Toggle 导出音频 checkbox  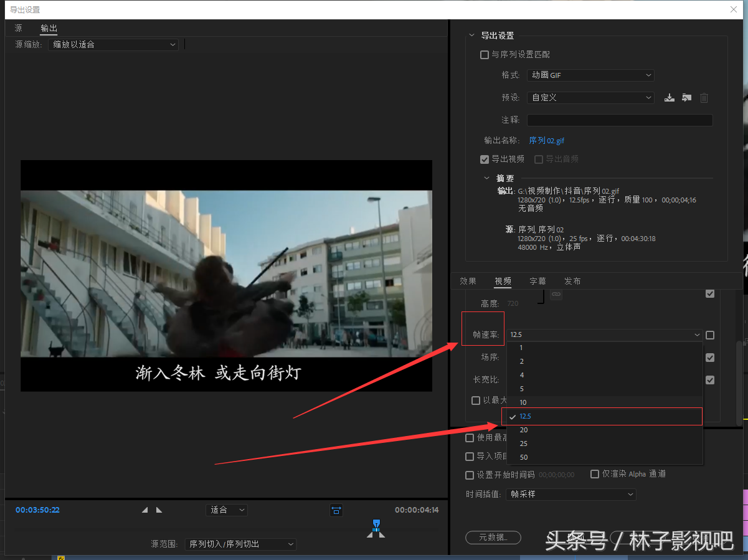[539, 159]
